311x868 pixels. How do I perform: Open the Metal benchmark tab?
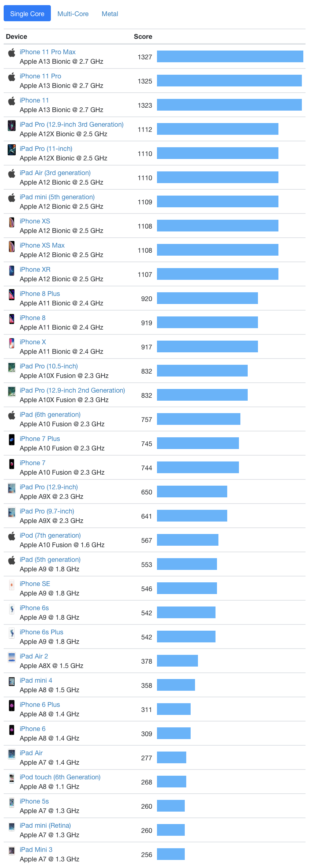coord(110,14)
